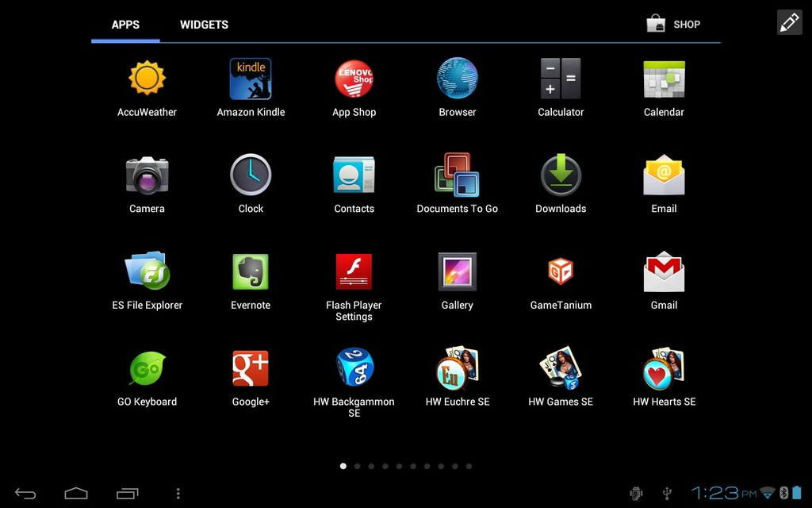812x508 pixels.
Task: Open the Clock app
Action: click(x=251, y=175)
